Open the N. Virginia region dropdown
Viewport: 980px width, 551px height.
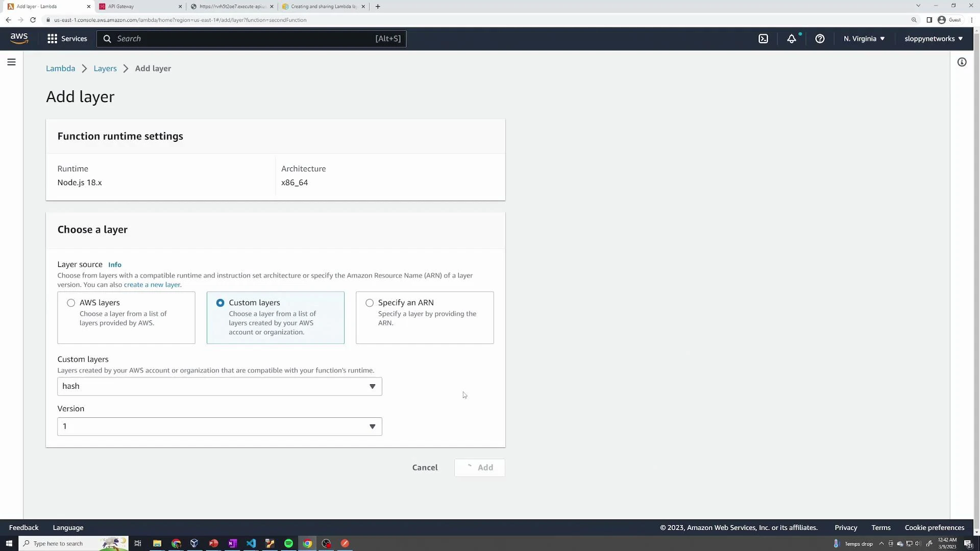point(864,38)
